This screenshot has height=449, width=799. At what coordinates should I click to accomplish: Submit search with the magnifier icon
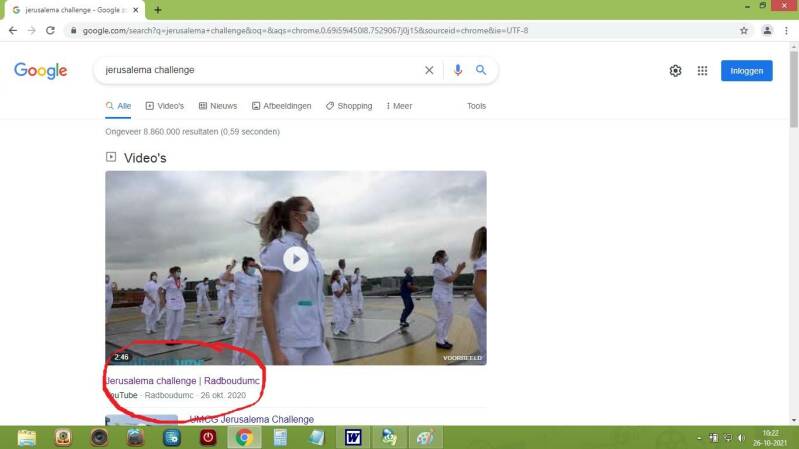pyautogui.click(x=481, y=70)
